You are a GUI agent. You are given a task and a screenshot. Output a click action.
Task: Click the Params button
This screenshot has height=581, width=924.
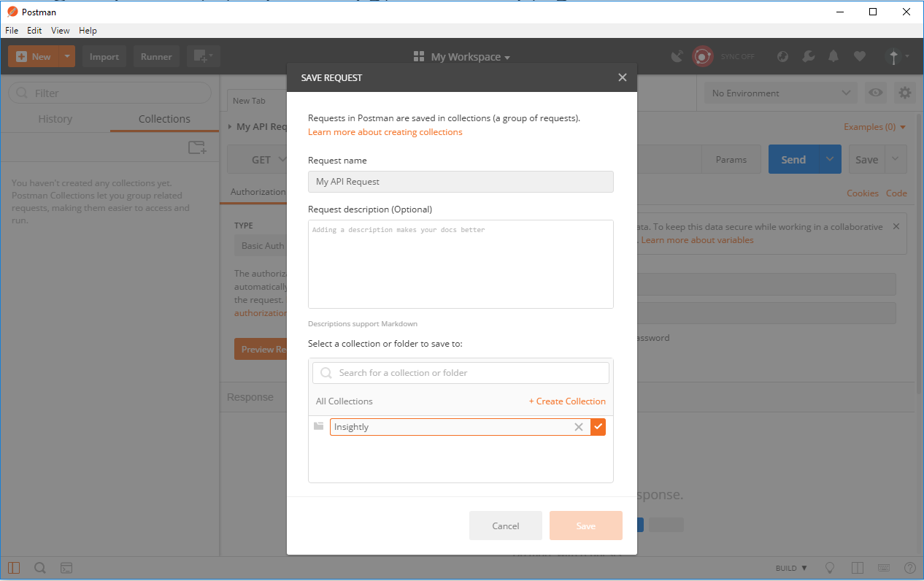tap(731, 160)
